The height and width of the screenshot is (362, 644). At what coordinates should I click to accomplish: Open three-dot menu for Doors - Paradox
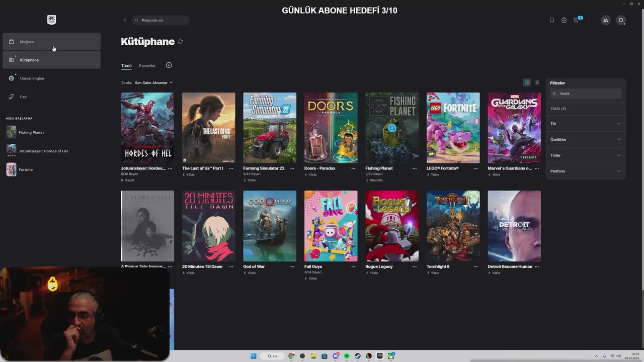tap(354, 168)
